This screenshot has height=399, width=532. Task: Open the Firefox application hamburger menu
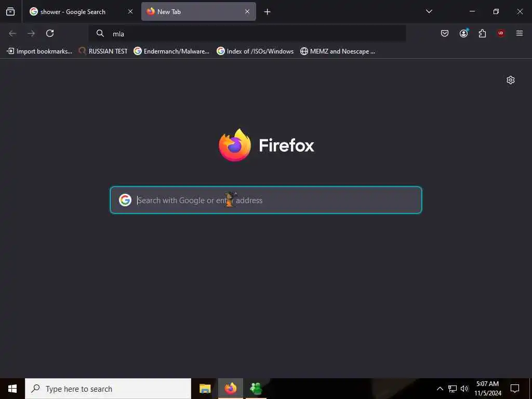520,33
